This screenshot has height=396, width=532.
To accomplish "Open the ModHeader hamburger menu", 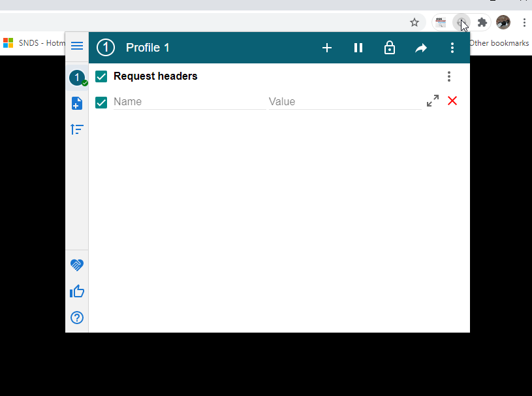I will coord(77,46).
